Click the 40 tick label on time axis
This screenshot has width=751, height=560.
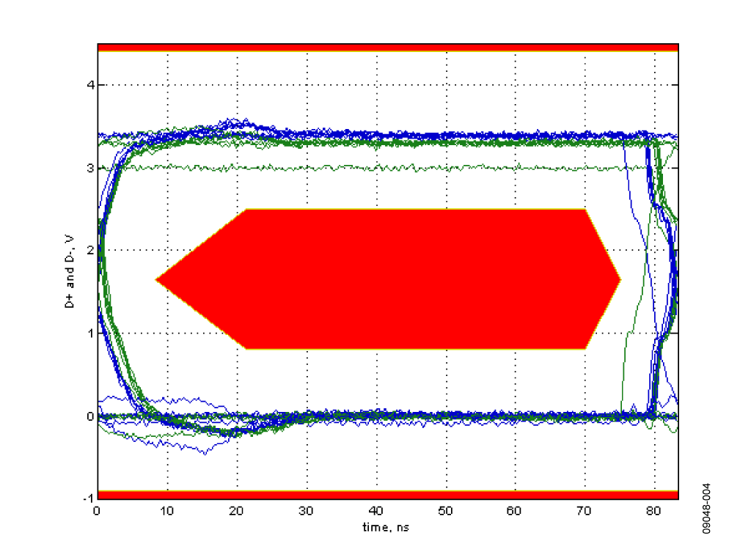click(x=376, y=511)
